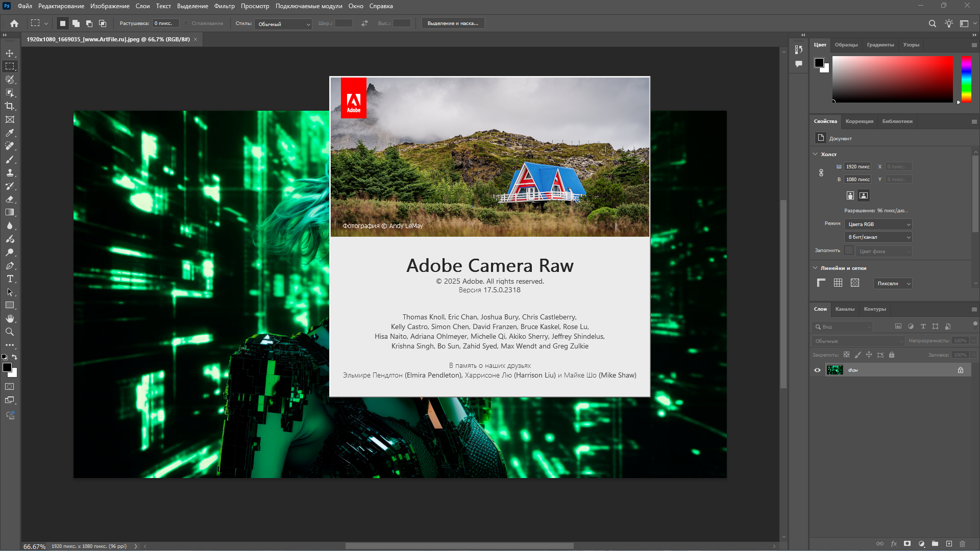The width and height of the screenshot is (980, 551).
Task: Click the Выделение и маска button
Action: pos(453,23)
